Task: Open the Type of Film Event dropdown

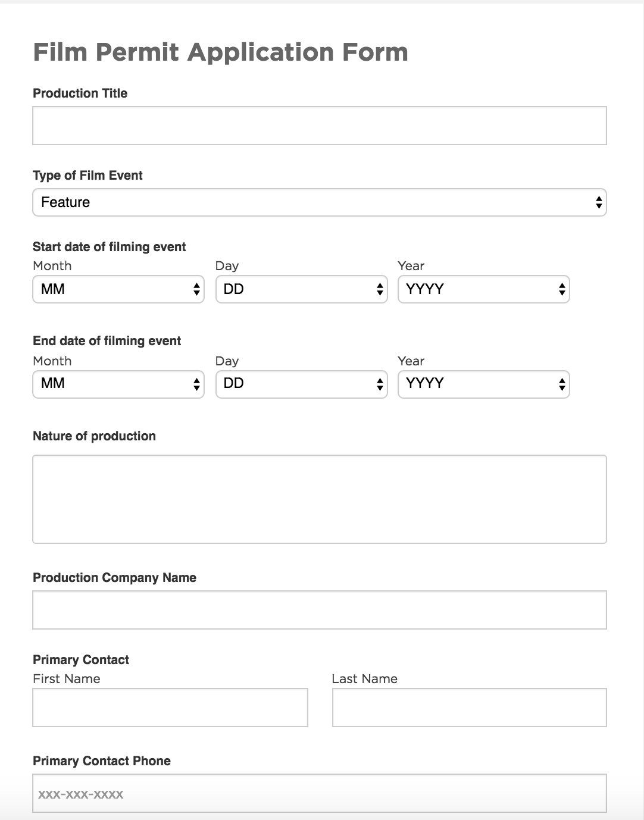Action: point(320,202)
